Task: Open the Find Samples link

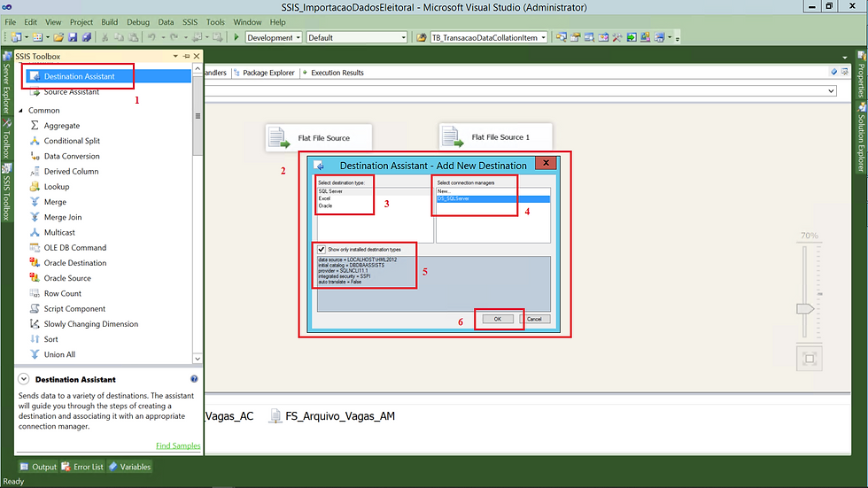Action: point(178,445)
